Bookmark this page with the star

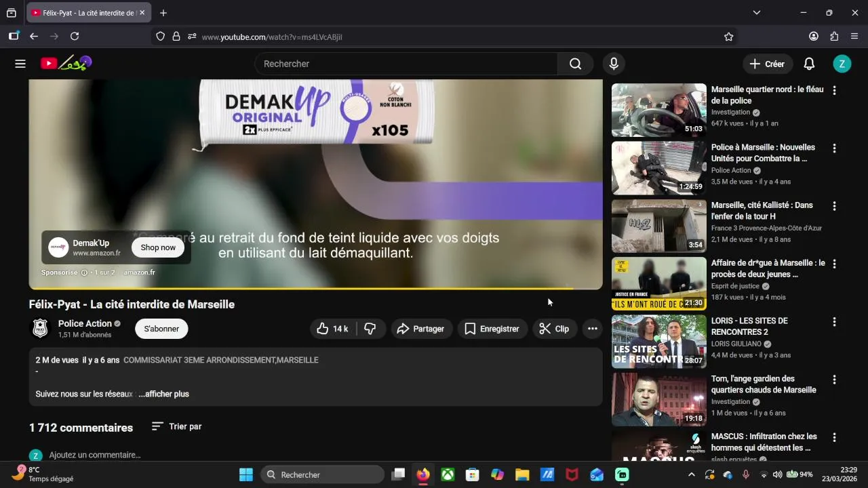pos(729,37)
